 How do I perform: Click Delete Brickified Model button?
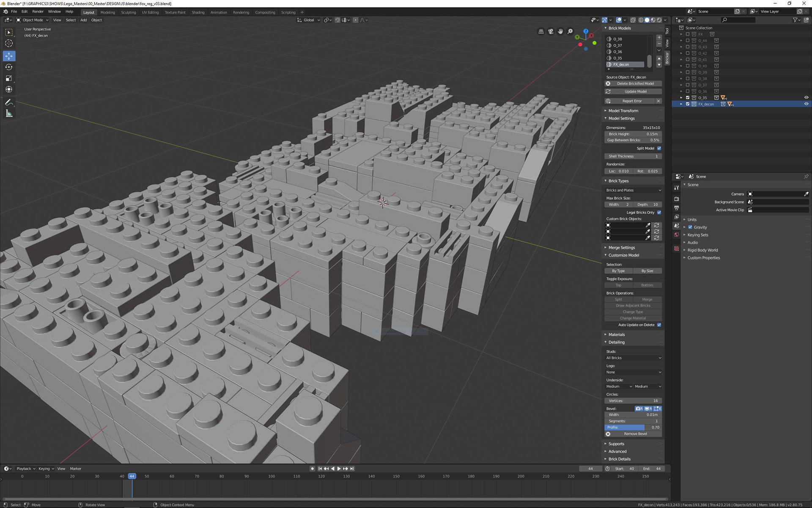[x=633, y=84]
